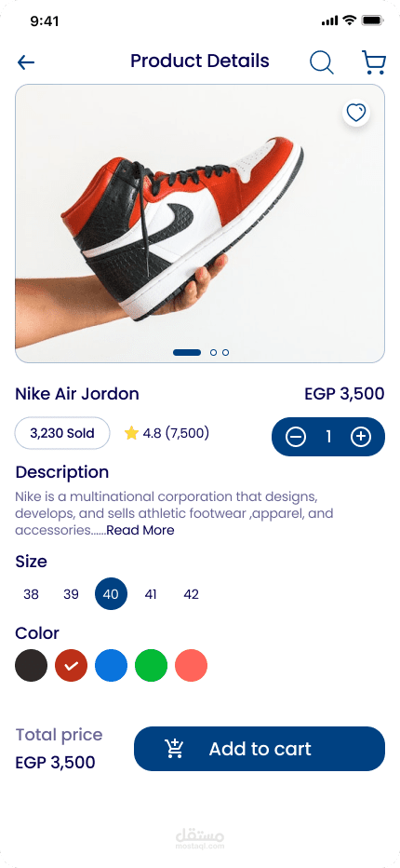
Task: Choose the black color swatch
Action: pyautogui.click(x=31, y=665)
